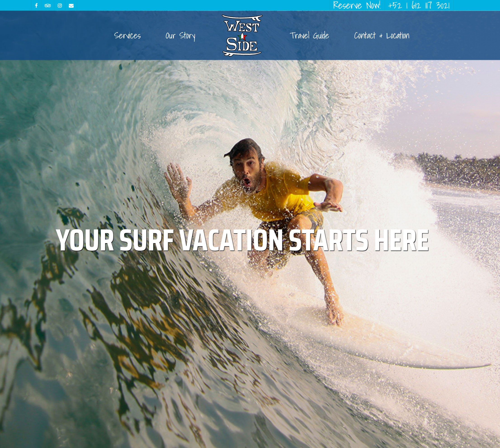
Task: Open the TripAdvisor owl icon
Action: (48, 5)
